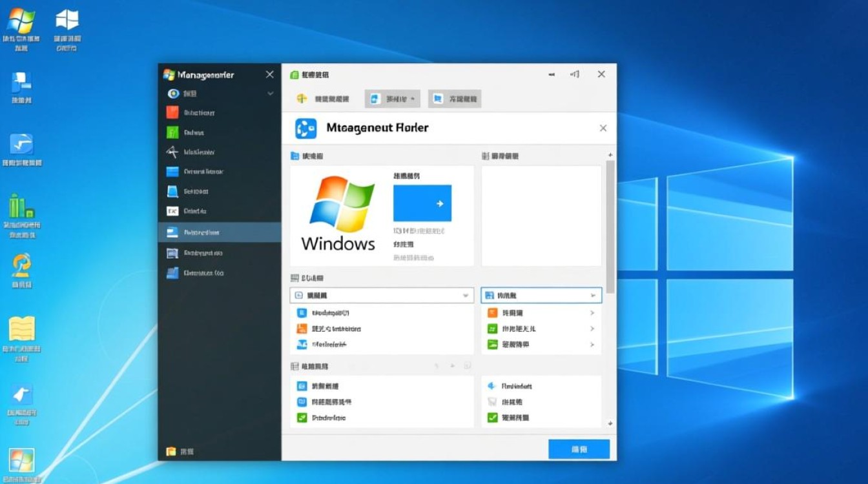The image size is (868, 484).
Task: Open the middle toolbar button with dropdown arrow
Action: point(392,99)
